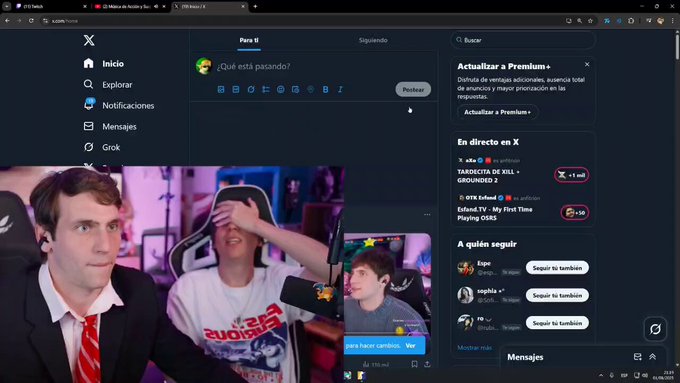
Task: Close the Twitch browser tab
Action: pos(85,7)
